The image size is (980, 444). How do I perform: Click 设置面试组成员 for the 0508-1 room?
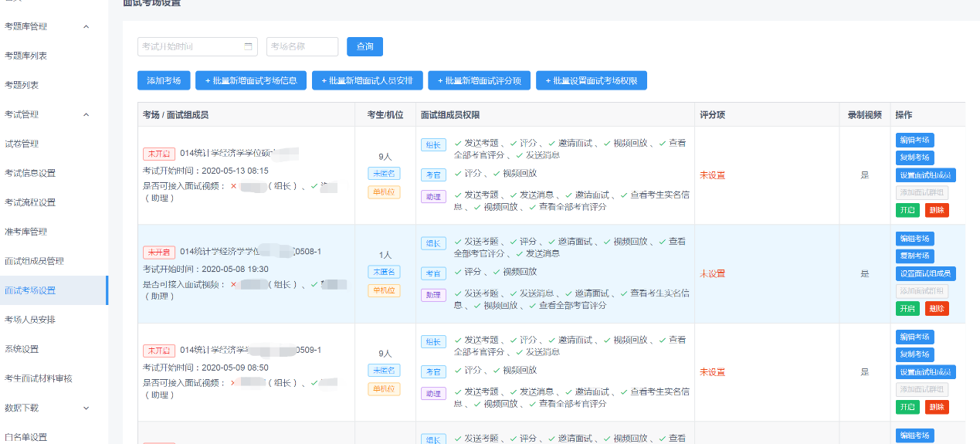[x=925, y=273]
